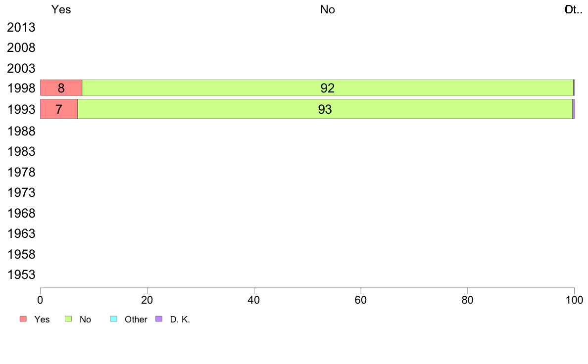Click the 2003 year label
Viewport: 588px width, 364px height.
click(21, 68)
